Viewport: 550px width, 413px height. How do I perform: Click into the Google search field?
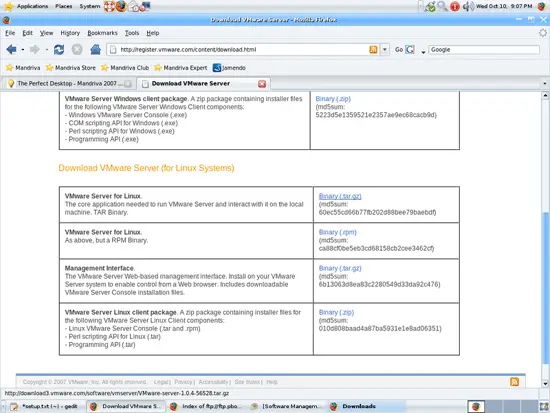(x=484, y=50)
